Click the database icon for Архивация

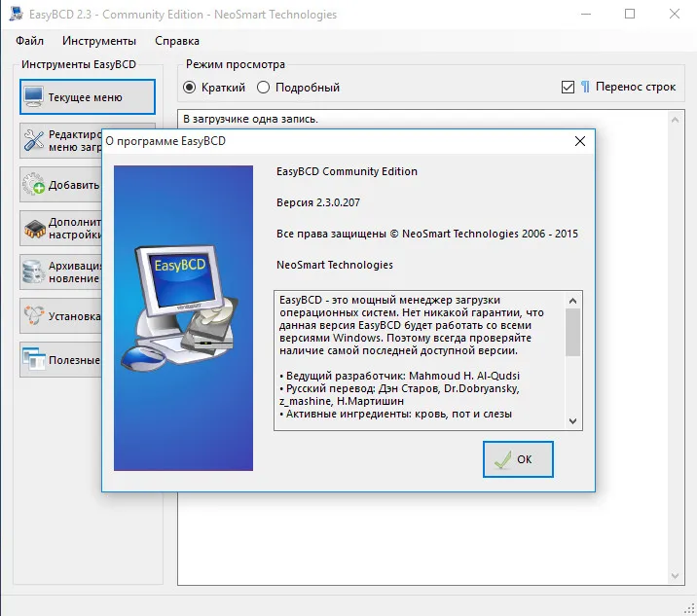pos(33,272)
